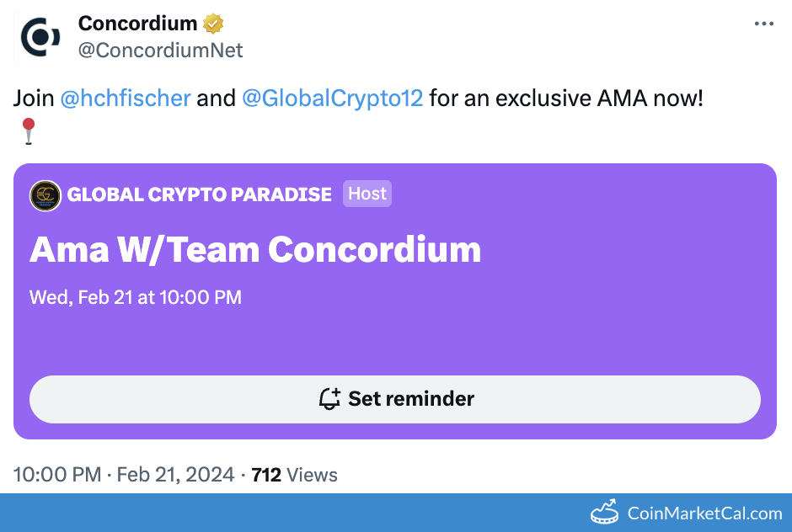Click the Concordium display name
Image resolution: width=792 pixels, height=532 pixels.
[137, 24]
